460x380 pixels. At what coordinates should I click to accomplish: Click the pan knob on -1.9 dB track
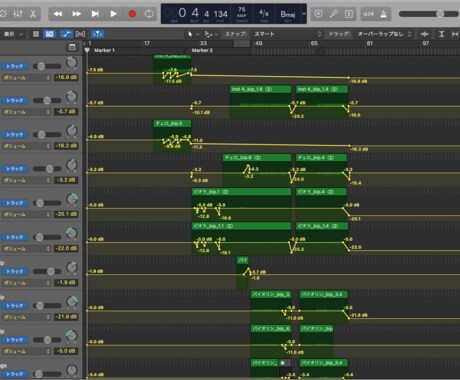click(x=72, y=267)
